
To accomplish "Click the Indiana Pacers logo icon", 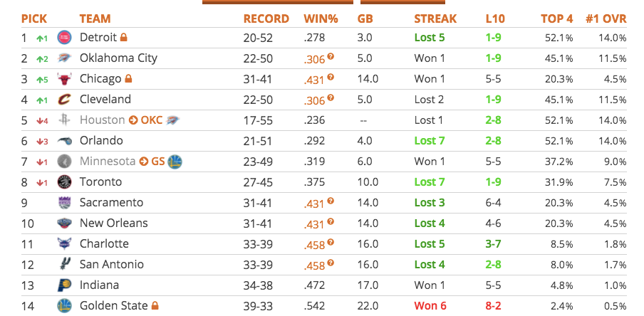I will (65, 285).
